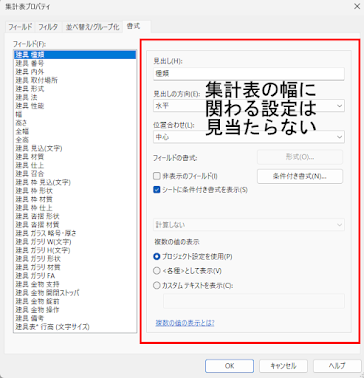Pick 建具 枠 仕上 in the list
The height and width of the screenshot is (378, 364).
pos(75,208)
